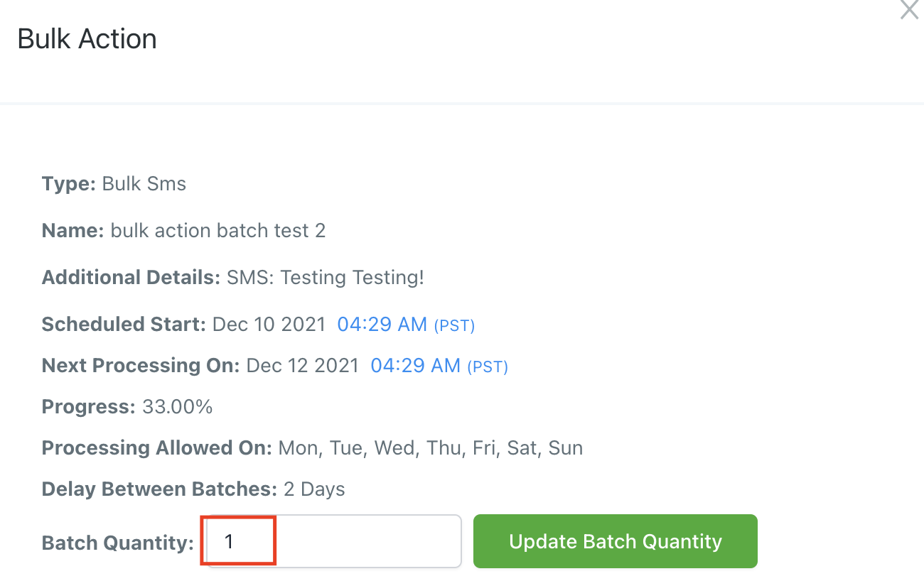Click the Additional Details label
This screenshot has height=581, width=924.
tap(131, 277)
